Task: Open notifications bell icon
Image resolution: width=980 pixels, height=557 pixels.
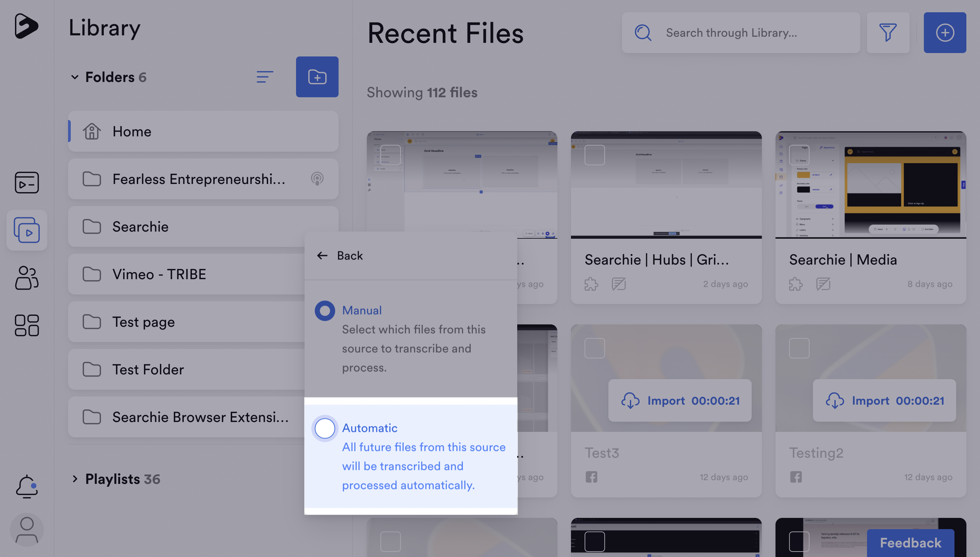Action: click(x=27, y=486)
